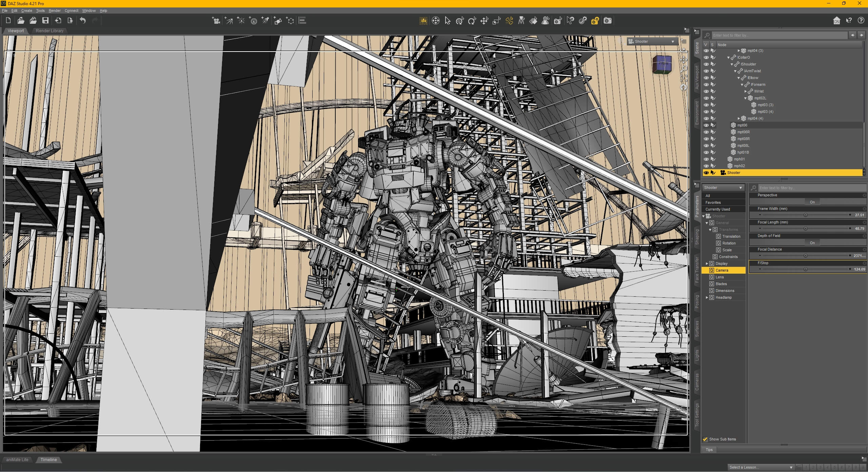This screenshot has width=868, height=472.
Task: Open the Create menu
Action: (26, 11)
